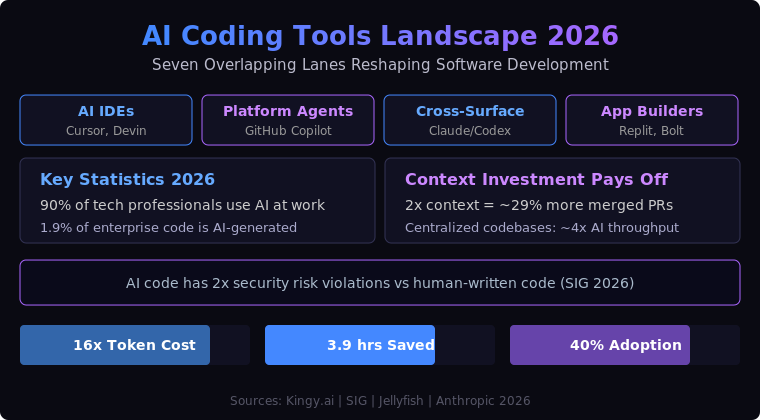Click the 40% Adoption progress bar
This screenshot has height=420, width=760.
click(x=625, y=345)
